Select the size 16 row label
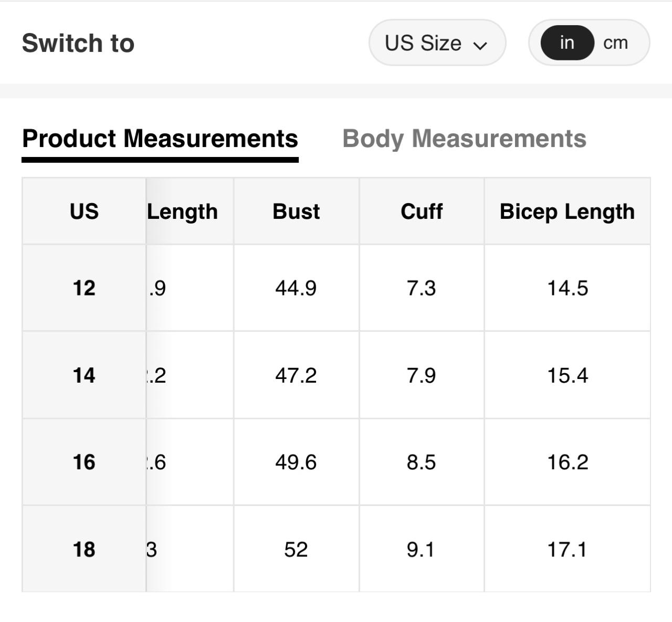This screenshot has height=622, width=672. [84, 462]
